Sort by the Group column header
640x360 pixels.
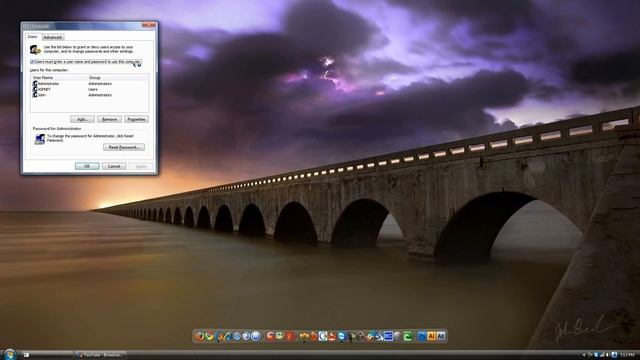click(118, 78)
